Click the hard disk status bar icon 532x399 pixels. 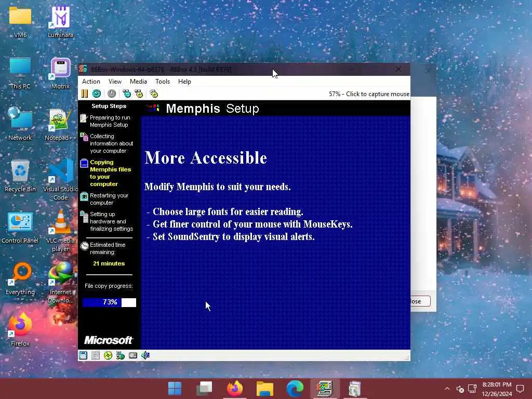click(x=133, y=355)
